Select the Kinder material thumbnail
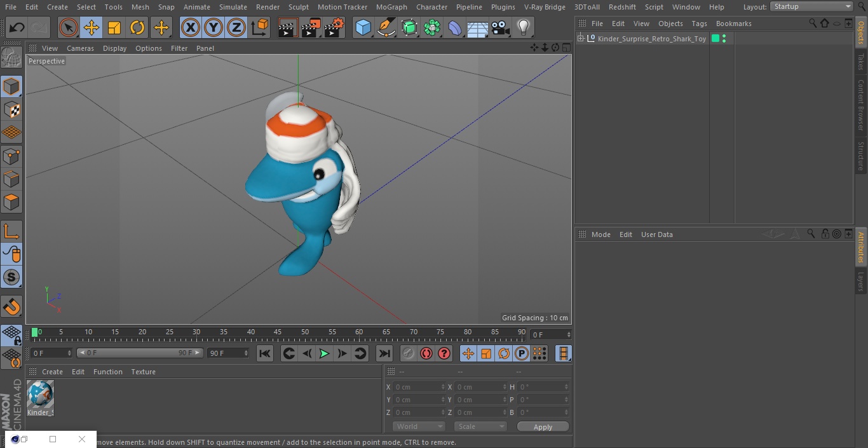The image size is (868, 448). click(40, 395)
